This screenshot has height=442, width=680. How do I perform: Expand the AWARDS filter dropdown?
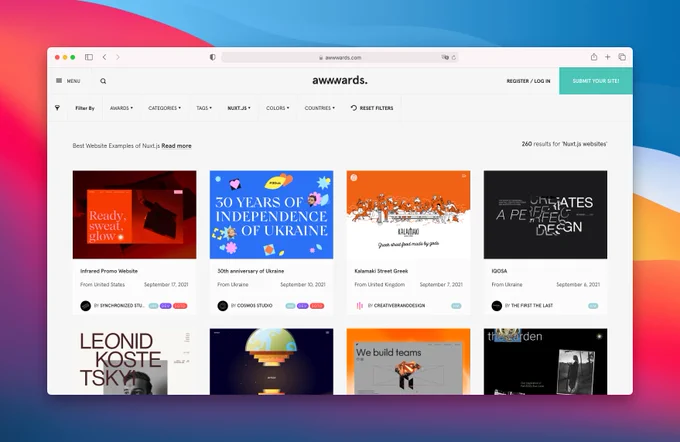pos(121,108)
